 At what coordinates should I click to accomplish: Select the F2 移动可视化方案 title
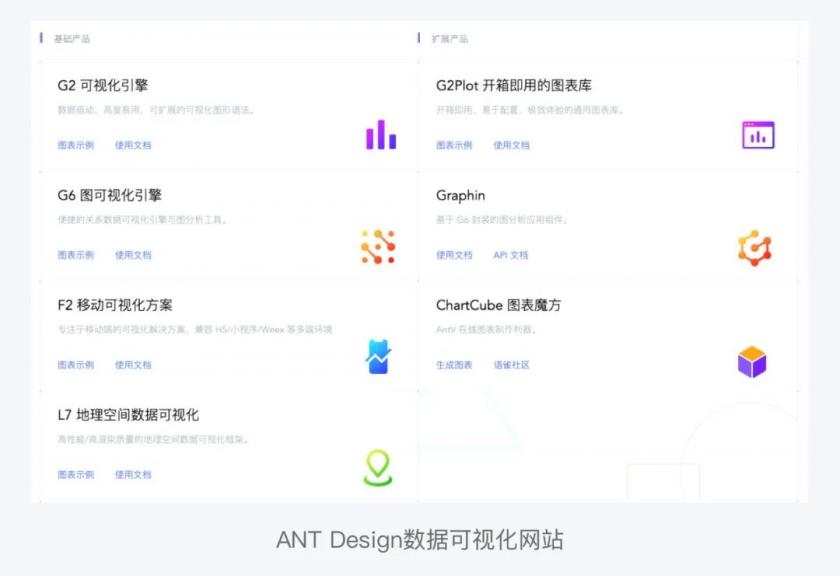click(115, 305)
